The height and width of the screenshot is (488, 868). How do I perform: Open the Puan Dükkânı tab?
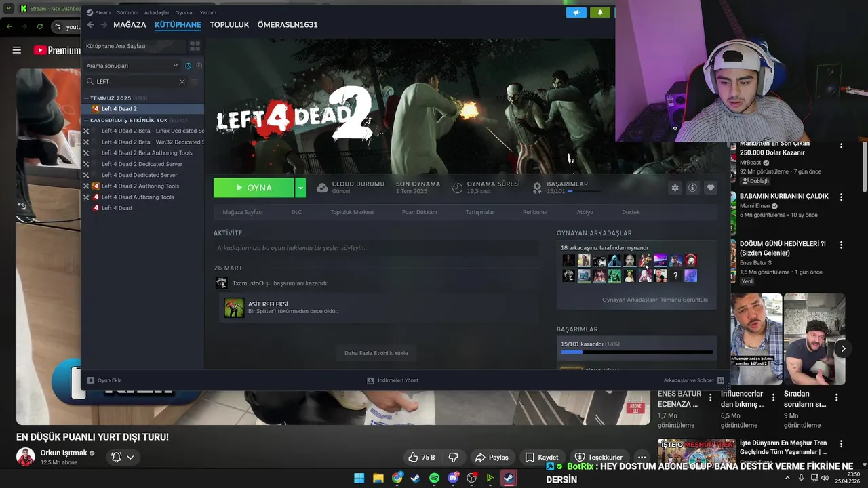pos(419,212)
